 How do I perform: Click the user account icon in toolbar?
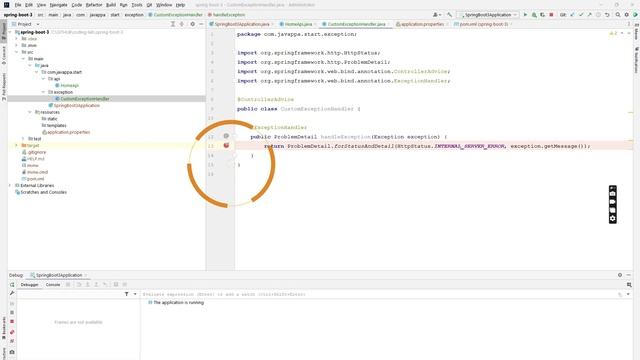[436, 15]
